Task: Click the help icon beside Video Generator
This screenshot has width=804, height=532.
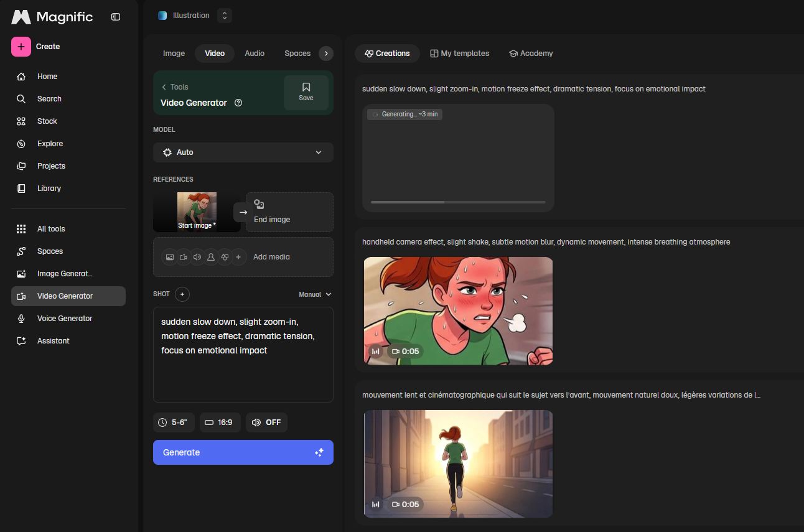Action: coord(238,103)
